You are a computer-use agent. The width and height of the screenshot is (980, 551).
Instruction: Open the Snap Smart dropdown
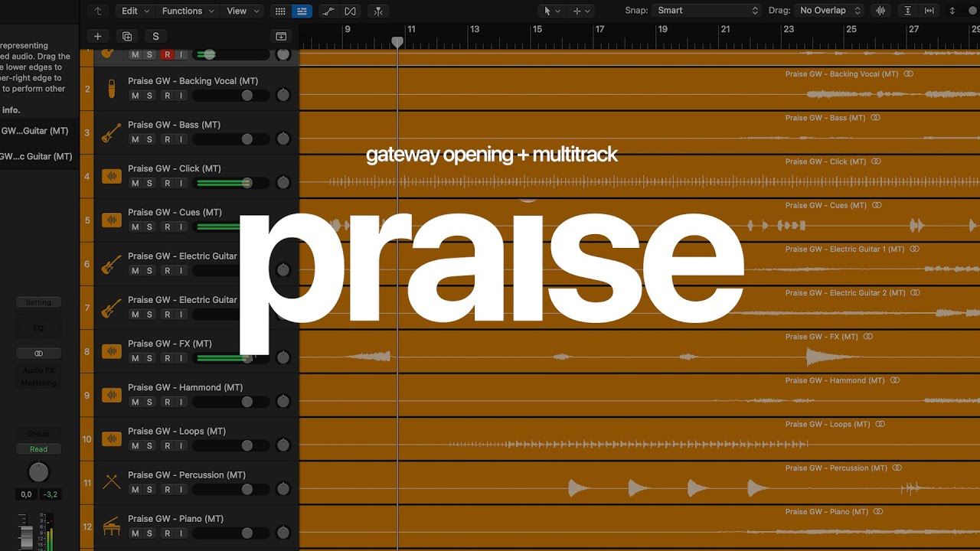(707, 11)
